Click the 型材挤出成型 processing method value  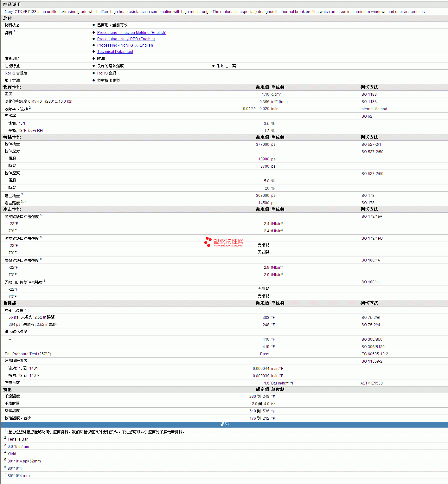(x=108, y=81)
